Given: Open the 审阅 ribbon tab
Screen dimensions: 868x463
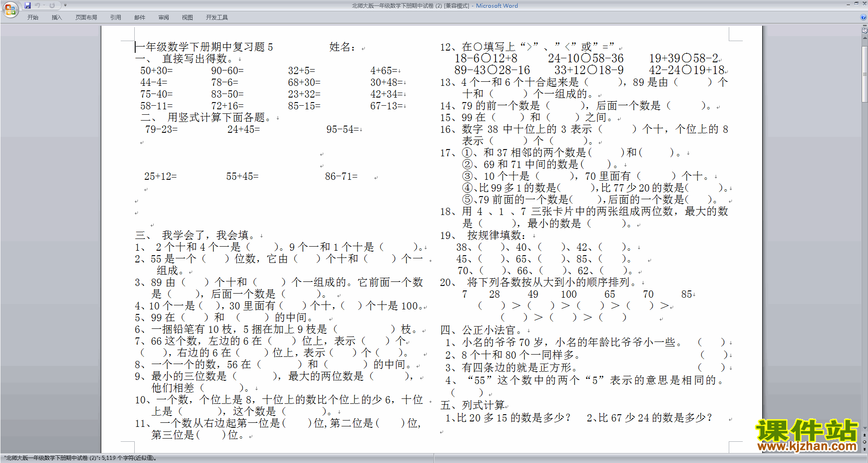Looking at the screenshot, I should click(164, 18).
